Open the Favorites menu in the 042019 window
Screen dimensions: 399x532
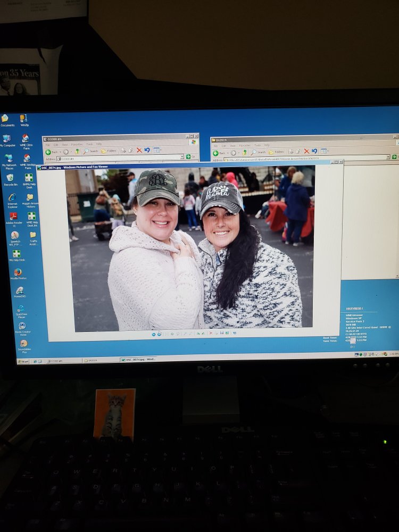click(245, 145)
